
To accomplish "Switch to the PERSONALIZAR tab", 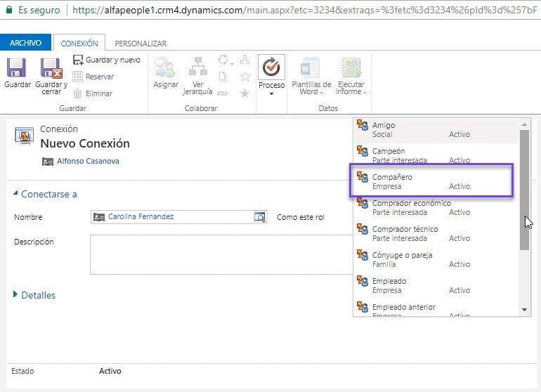I will [141, 44].
